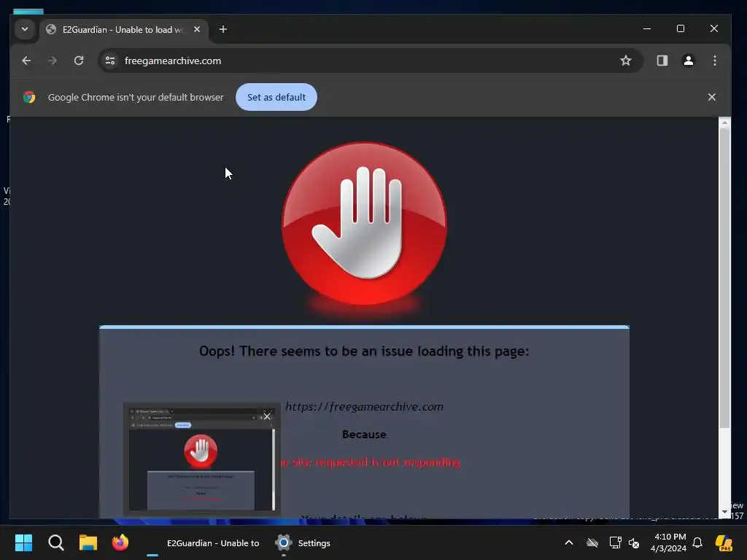Click the page preview thumbnail

point(201,459)
